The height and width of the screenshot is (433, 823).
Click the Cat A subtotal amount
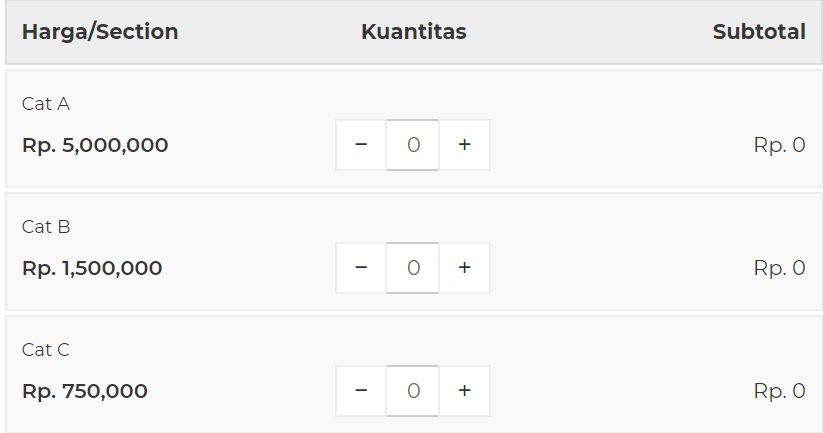coord(779,145)
